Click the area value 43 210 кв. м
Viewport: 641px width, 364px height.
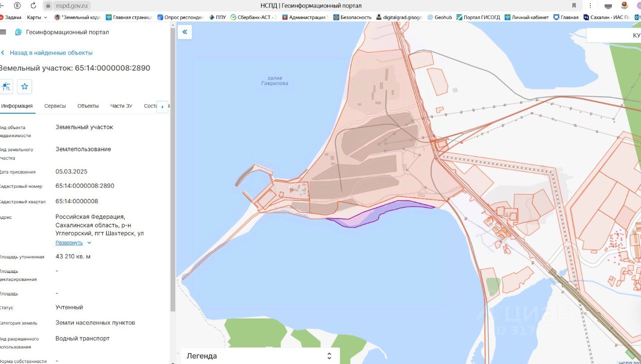73,256
